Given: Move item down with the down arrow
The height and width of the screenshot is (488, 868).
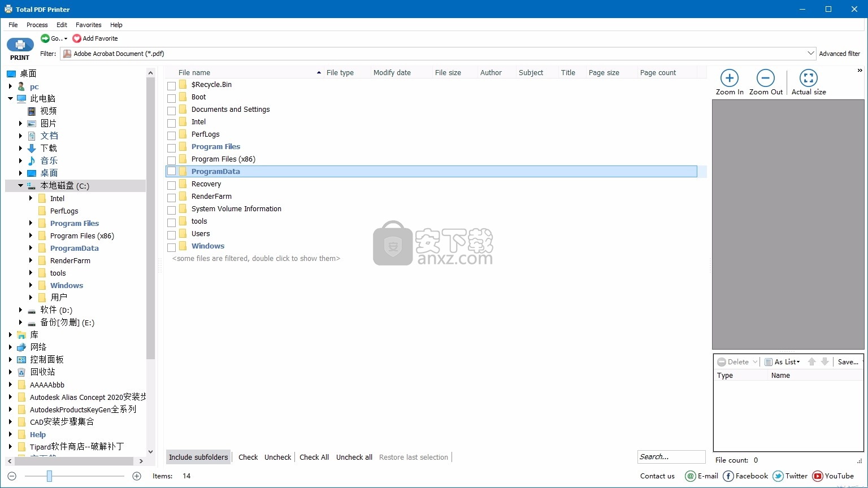Looking at the screenshot, I should [825, 362].
